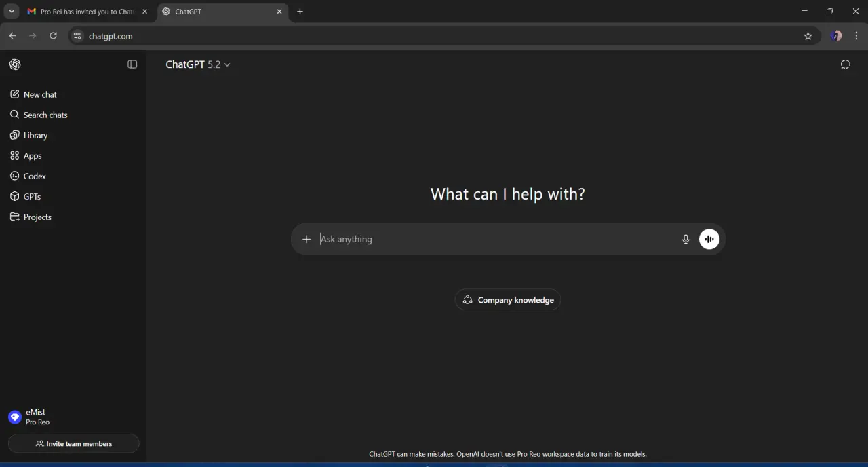The image size is (868, 467).
Task: Click Invite team members button
Action: pos(73,443)
